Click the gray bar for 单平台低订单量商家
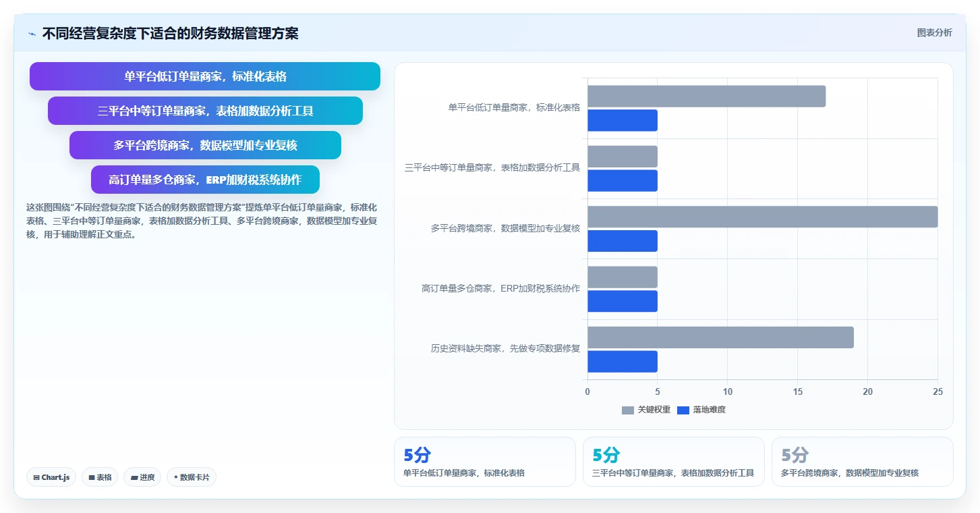Screen dimensions: 980x513 (706, 97)
